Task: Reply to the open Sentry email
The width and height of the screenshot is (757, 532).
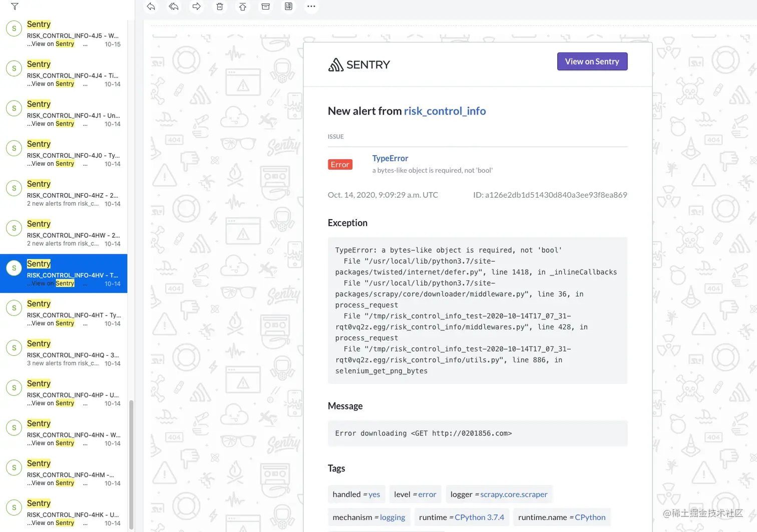Action: point(151,7)
